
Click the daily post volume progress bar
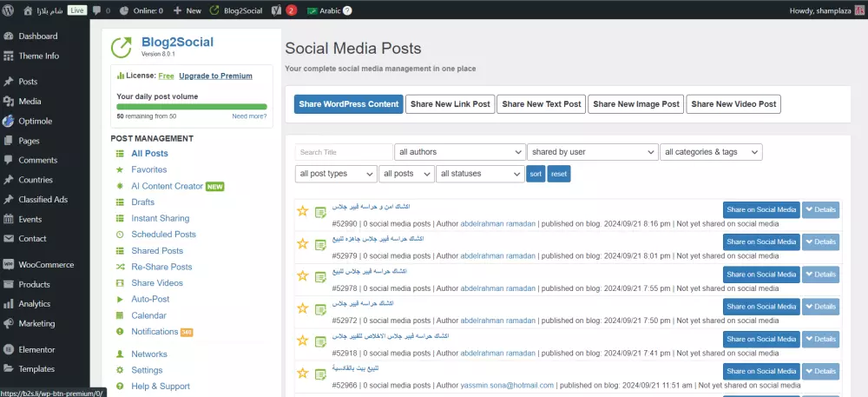[192, 107]
